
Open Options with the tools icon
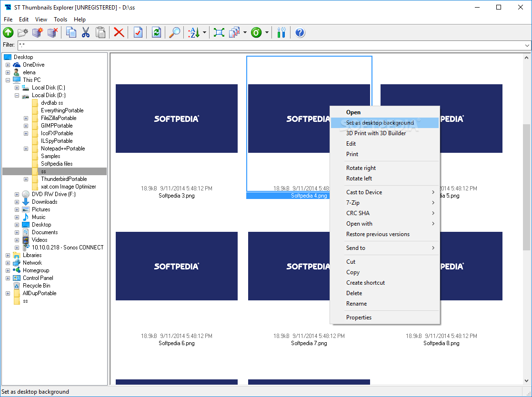[x=281, y=32]
